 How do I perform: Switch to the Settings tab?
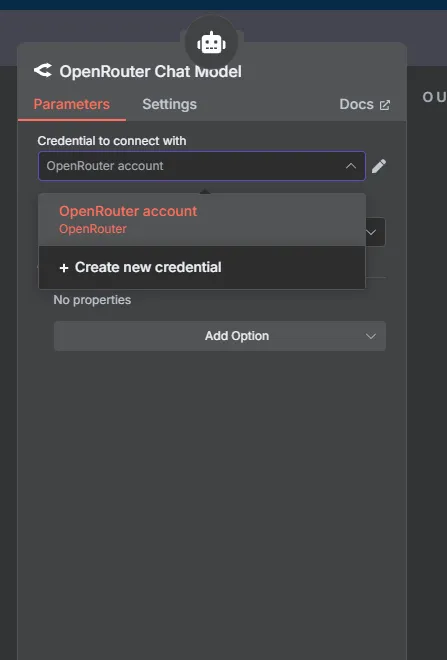tap(169, 104)
